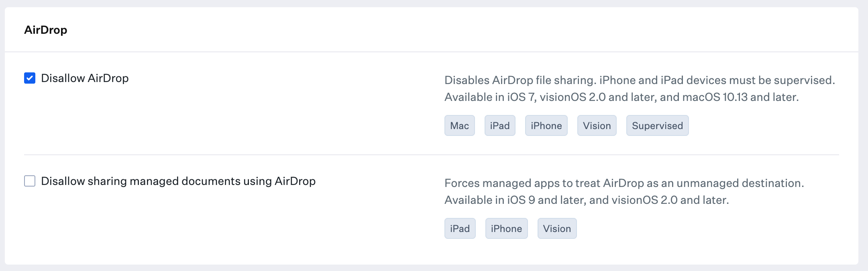Click 'Disallow sharing managed documents using AirDrop' label
Viewport: 868px width, 271px height.
tap(178, 181)
